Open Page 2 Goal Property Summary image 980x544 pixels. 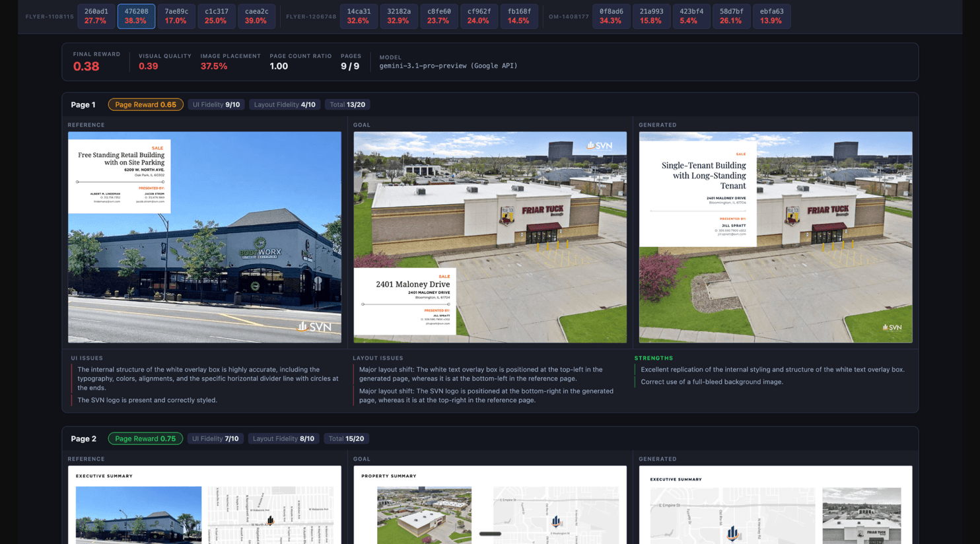coord(490,505)
